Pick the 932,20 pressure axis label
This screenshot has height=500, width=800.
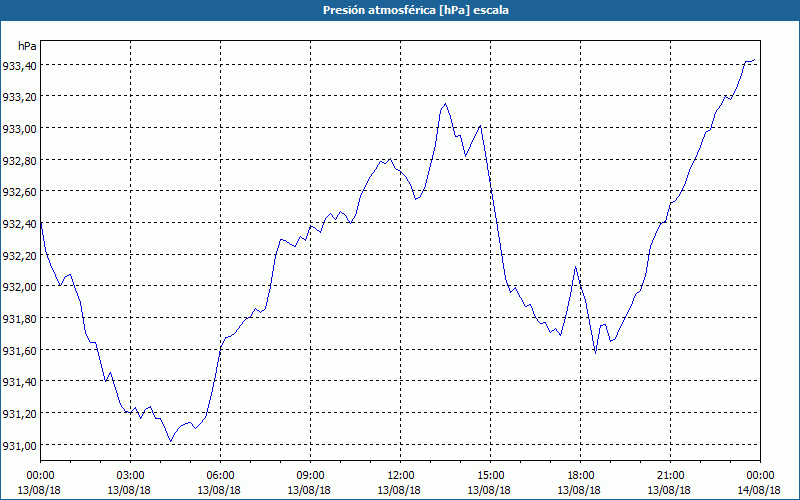point(19,255)
